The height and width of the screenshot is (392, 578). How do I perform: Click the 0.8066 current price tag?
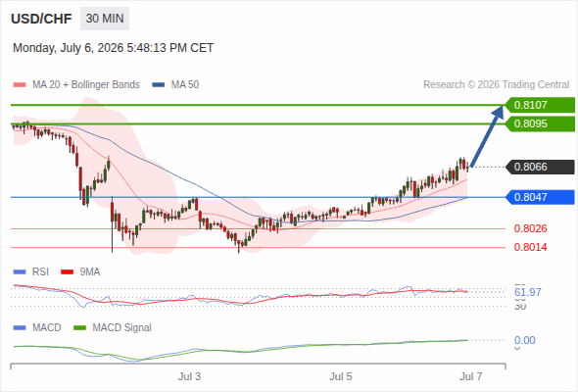[x=540, y=167]
